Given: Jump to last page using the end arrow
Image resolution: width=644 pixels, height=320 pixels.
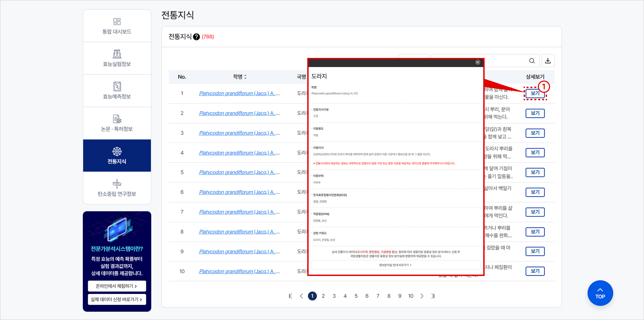Looking at the screenshot, I should 433,296.
